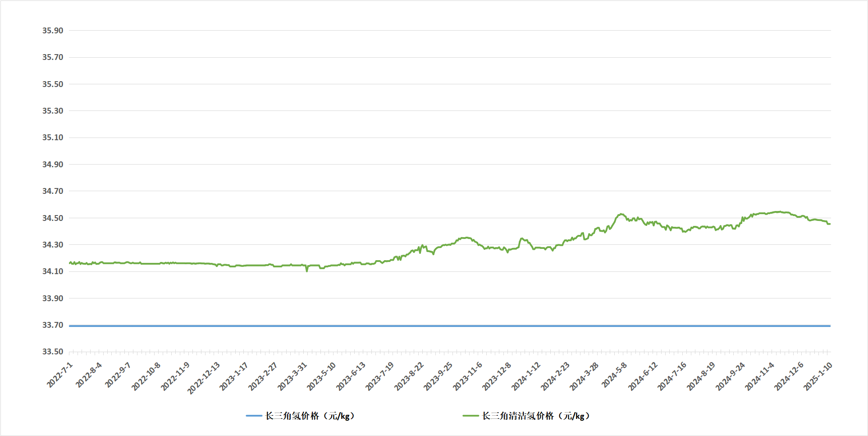
Task: Click x-axis date 2023-5-10
Action: [x=321, y=376]
